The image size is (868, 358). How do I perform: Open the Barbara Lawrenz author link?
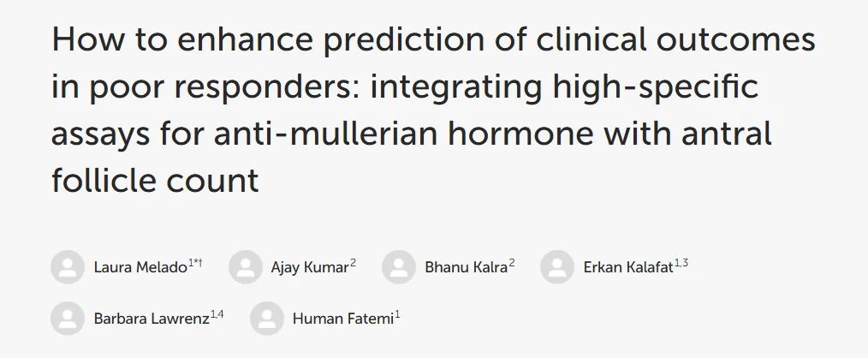coord(151,319)
